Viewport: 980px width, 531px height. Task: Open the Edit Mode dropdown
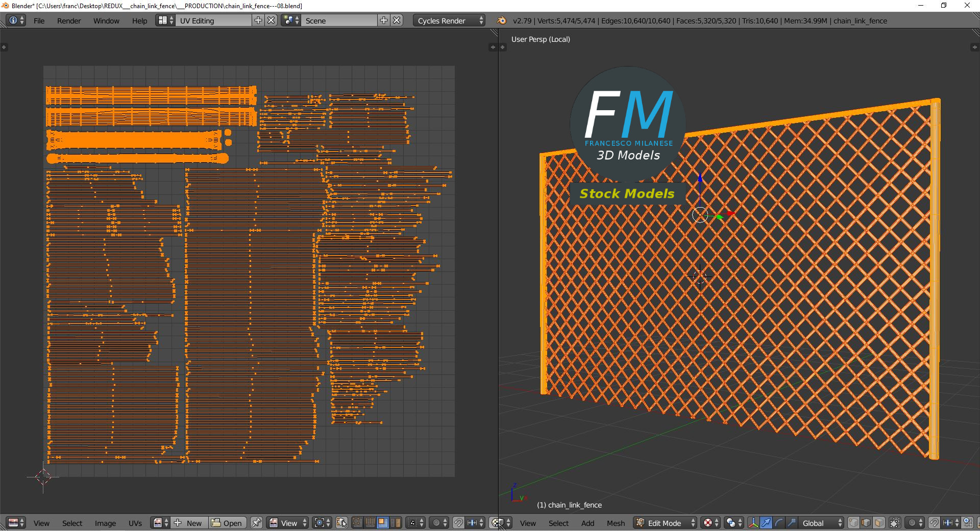point(665,523)
